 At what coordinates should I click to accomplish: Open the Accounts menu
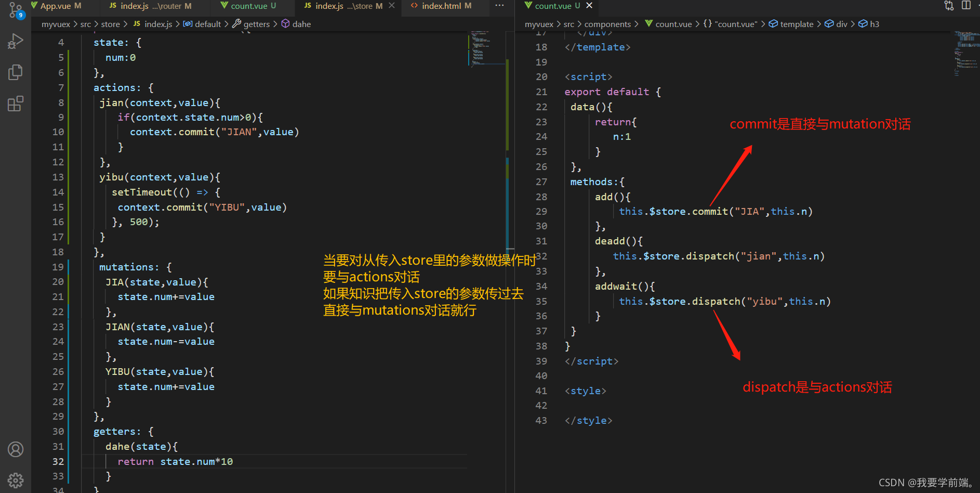click(16, 449)
